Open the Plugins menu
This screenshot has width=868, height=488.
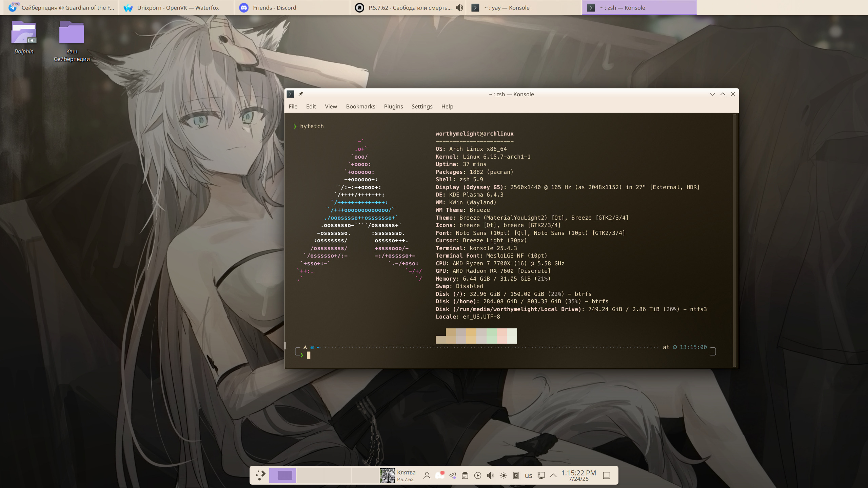[x=393, y=106]
